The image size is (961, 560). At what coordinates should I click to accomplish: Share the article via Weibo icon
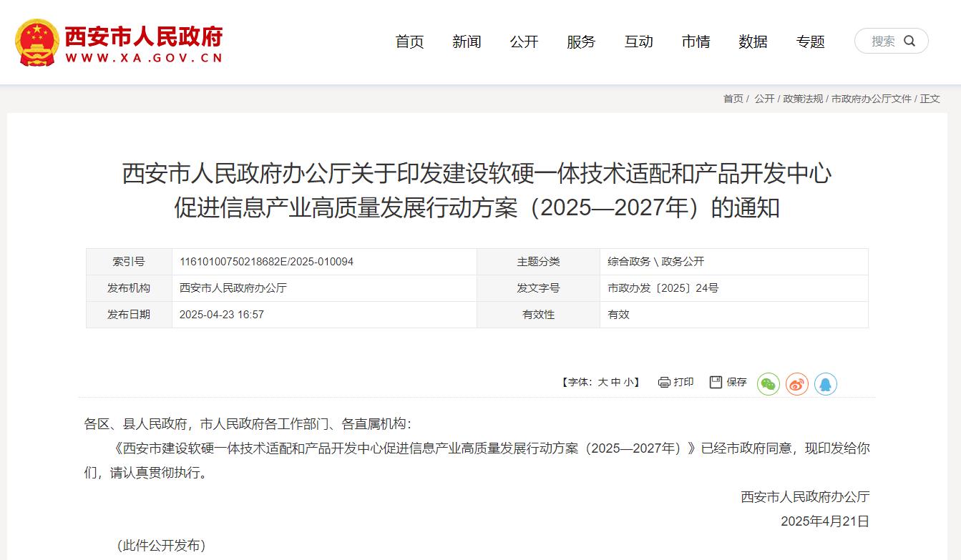point(797,384)
